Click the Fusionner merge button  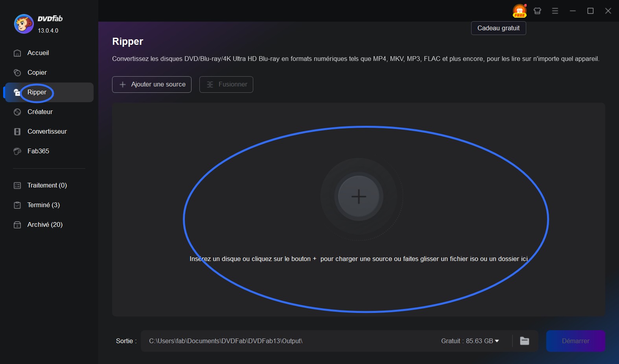[226, 85]
